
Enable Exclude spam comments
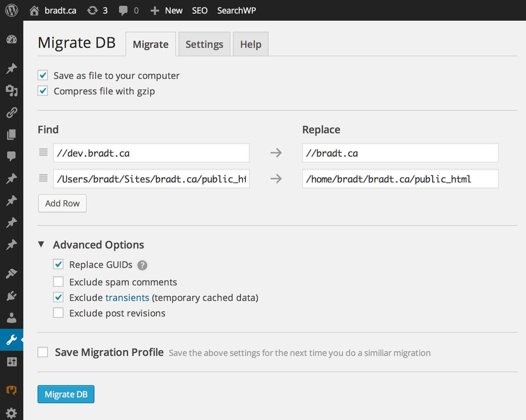click(x=58, y=282)
